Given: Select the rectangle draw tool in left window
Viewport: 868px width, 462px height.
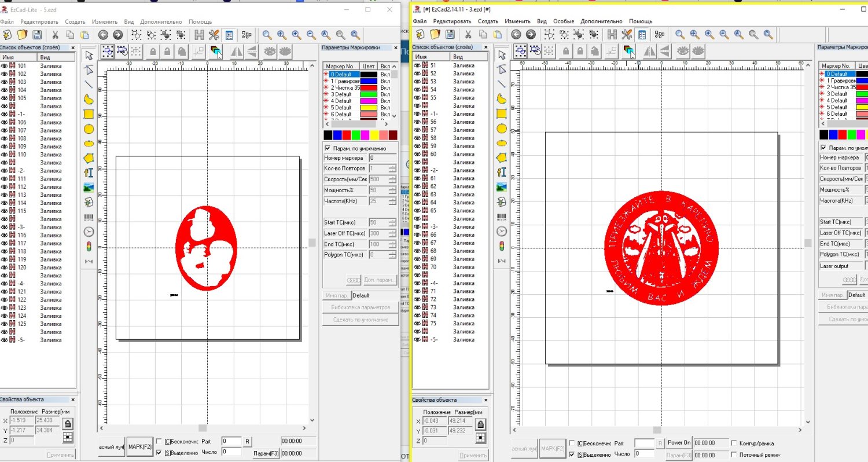Looking at the screenshot, I should click(x=89, y=114).
